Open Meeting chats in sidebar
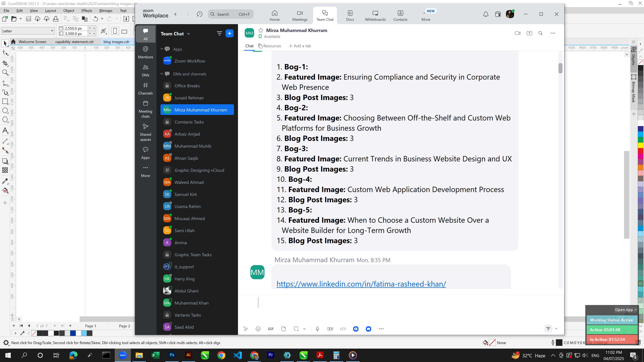 [x=146, y=109]
